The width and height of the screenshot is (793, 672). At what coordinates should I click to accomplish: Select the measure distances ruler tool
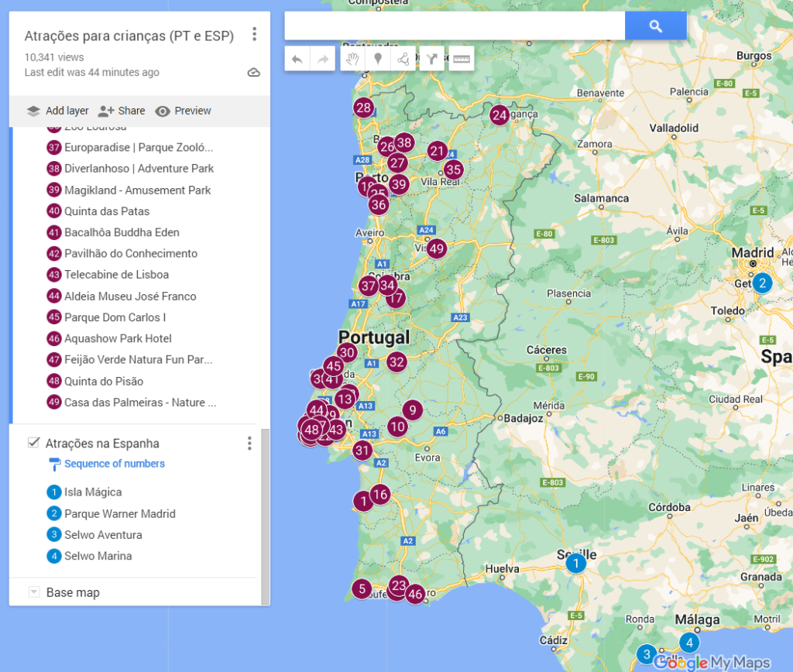tap(461, 59)
